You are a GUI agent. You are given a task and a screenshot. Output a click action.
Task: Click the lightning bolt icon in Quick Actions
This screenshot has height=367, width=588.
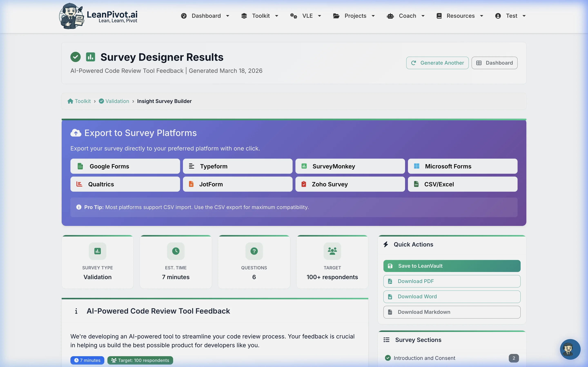click(x=386, y=244)
